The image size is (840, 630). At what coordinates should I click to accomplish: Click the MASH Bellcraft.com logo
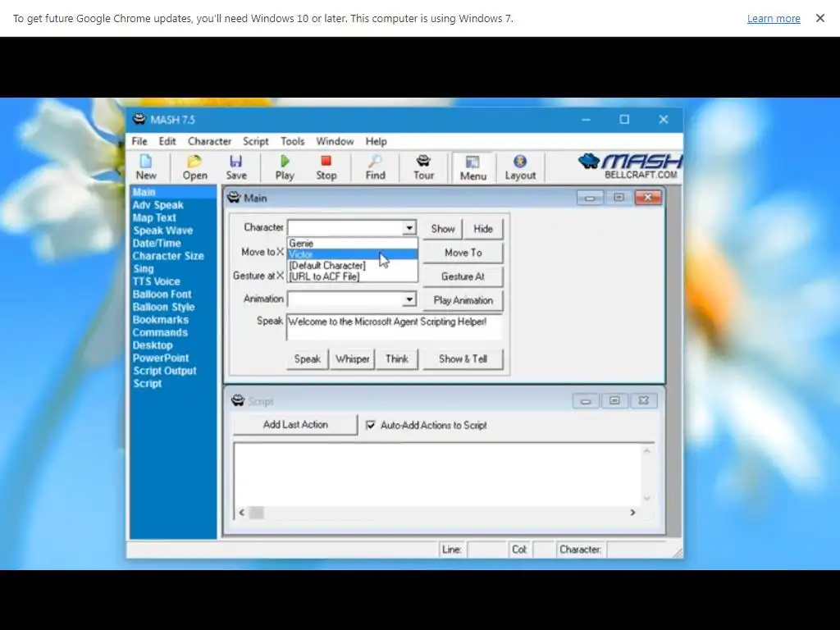click(x=629, y=166)
